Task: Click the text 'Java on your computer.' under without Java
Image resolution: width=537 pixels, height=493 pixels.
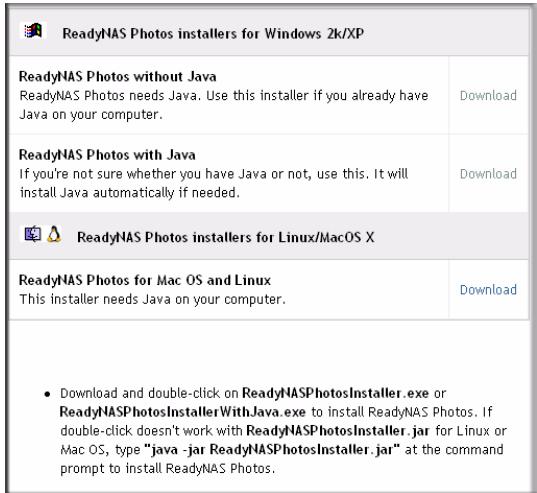Action: click(x=91, y=114)
